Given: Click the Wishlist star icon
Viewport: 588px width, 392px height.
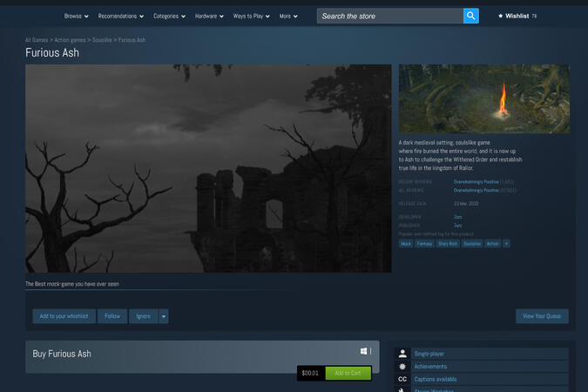Looking at the screenshot, I should [x=500, y=17].
